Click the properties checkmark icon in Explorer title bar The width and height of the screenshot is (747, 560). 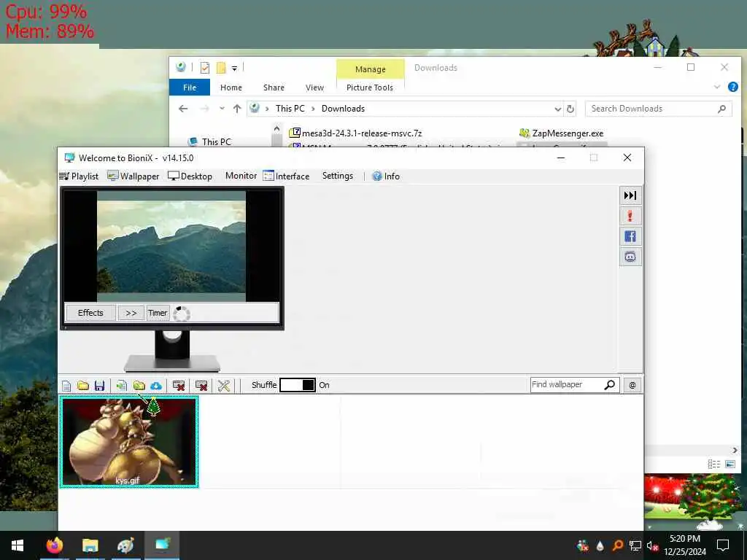click(x=205, y=68)
